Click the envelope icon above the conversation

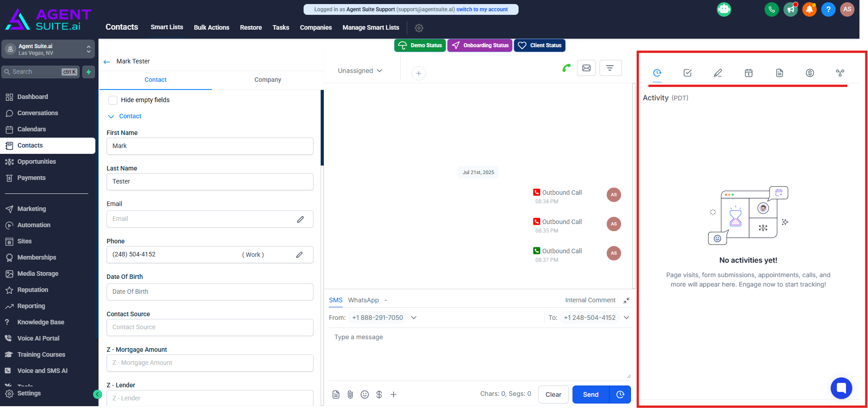pos(586,68)
